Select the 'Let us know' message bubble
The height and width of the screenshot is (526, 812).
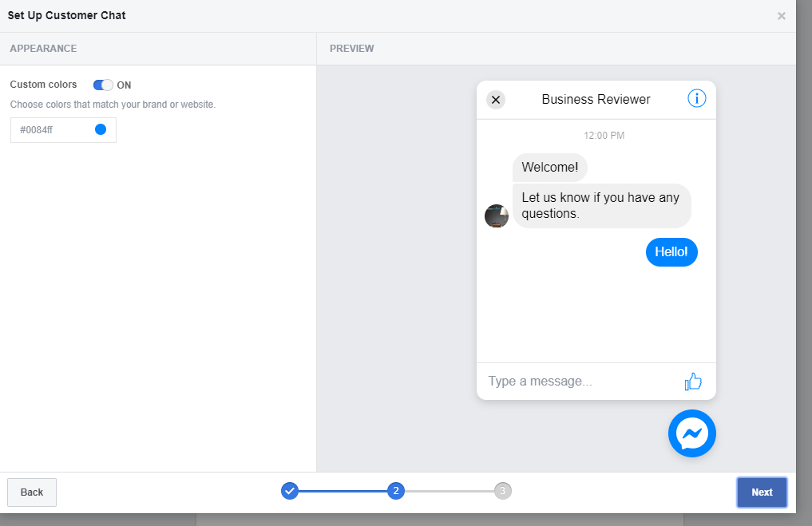tap(601, 206)
